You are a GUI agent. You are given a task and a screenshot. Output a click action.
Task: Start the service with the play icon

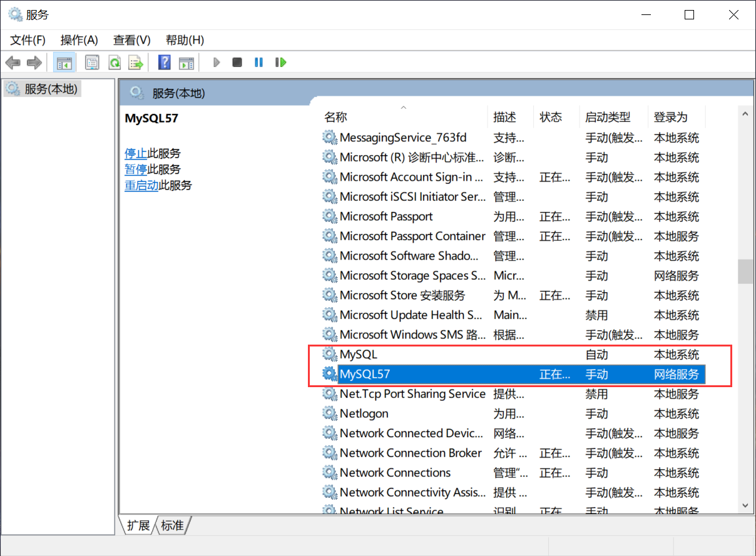point(216,62)
